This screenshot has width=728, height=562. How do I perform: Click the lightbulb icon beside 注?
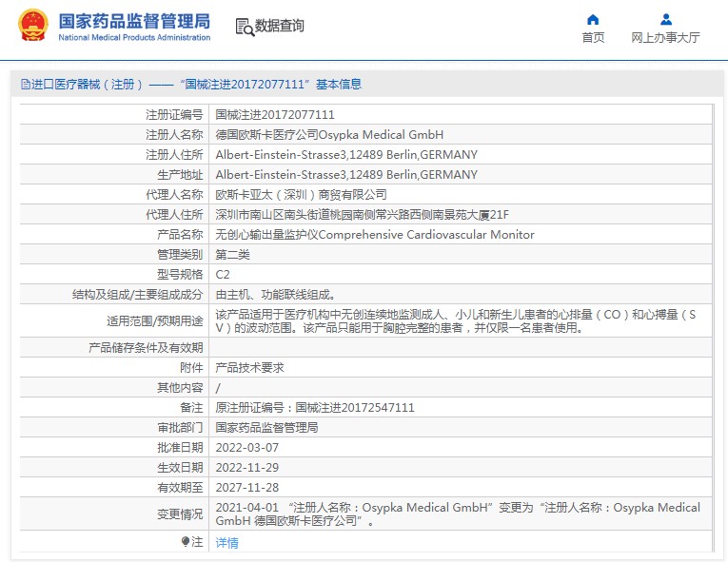tap(186, 542)
